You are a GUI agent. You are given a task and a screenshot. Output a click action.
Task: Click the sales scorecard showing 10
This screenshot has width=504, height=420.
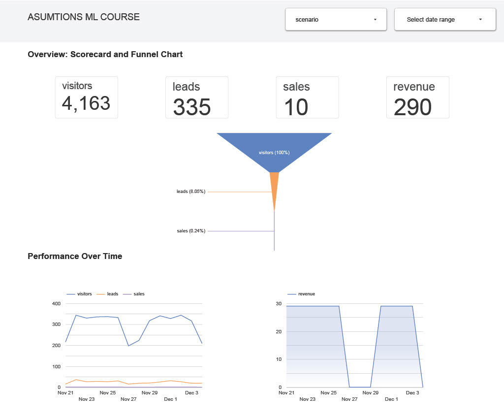307,97
